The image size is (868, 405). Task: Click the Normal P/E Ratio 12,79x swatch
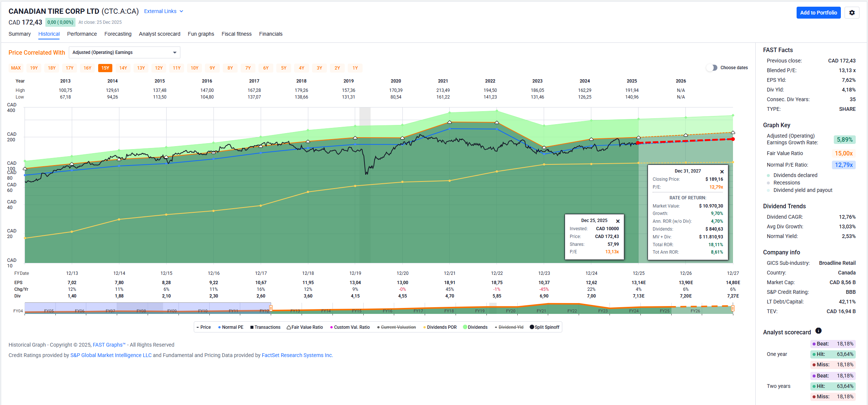tap(843, 165)
